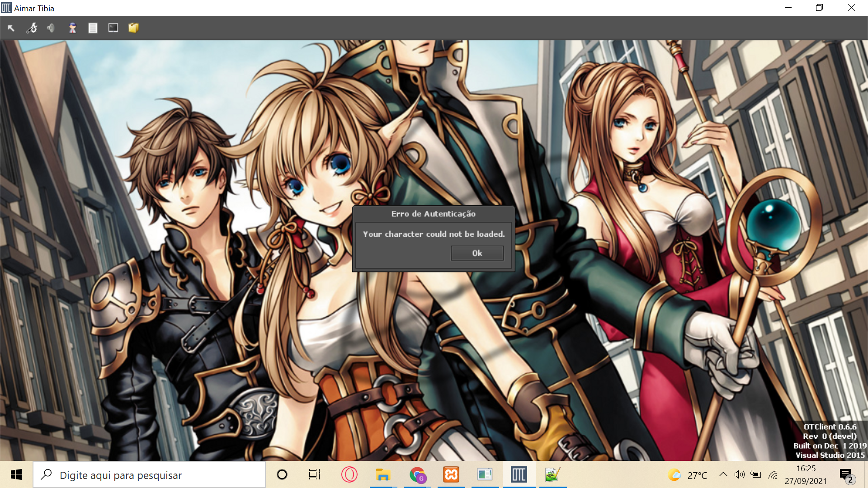Screen dimensions: 868x488
Task: Open Notepad++ from the taskbar
Action: 552,474
